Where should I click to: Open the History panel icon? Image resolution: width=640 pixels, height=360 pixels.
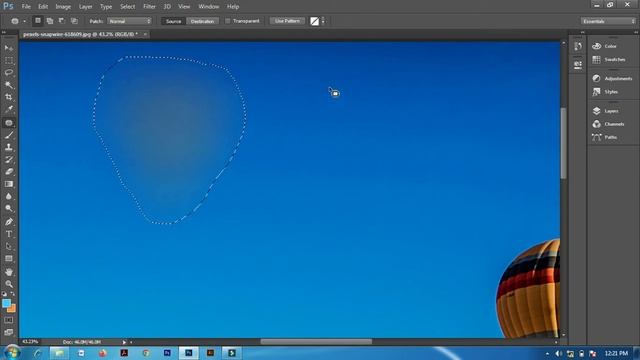pos(578,46)
